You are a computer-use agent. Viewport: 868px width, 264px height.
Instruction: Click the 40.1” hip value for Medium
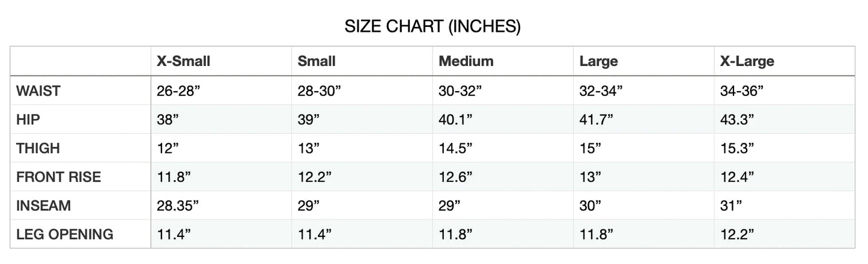pyautogui.click(x=455, y=119)
